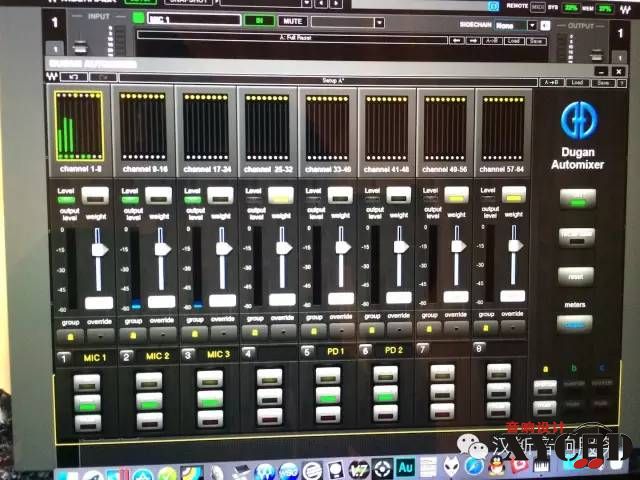The width and height of the screenshot is (640, 480).
Task: Undo the last change in Dugan toolbar
Action: [74, 77]
